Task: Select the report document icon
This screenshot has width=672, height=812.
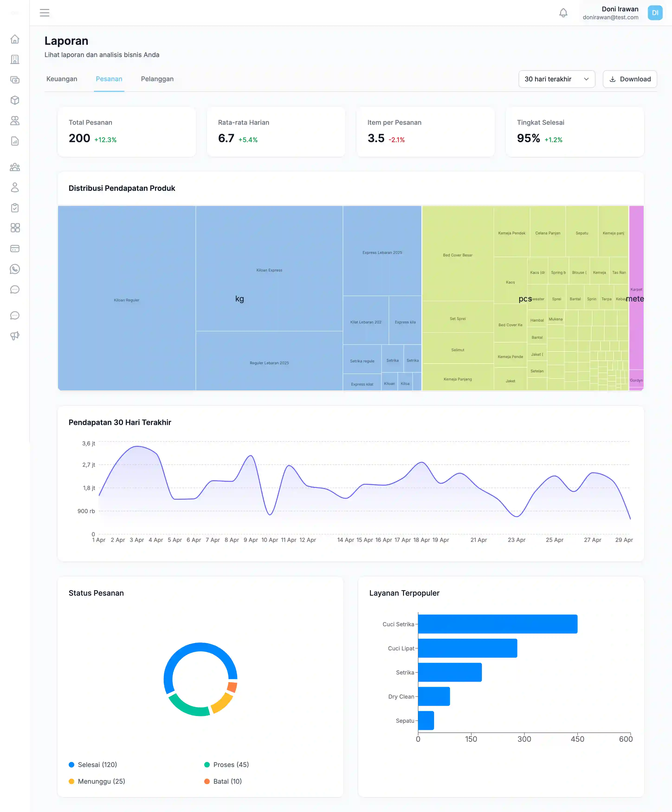Action: tap(15, 141)
